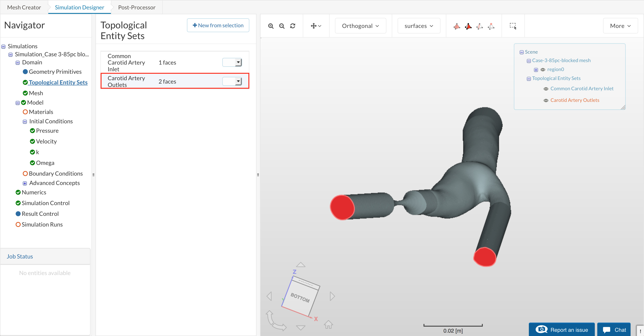Select the surfaces with edges render mode icon
This screenshot has height=336, width=644.
[468, 26]
